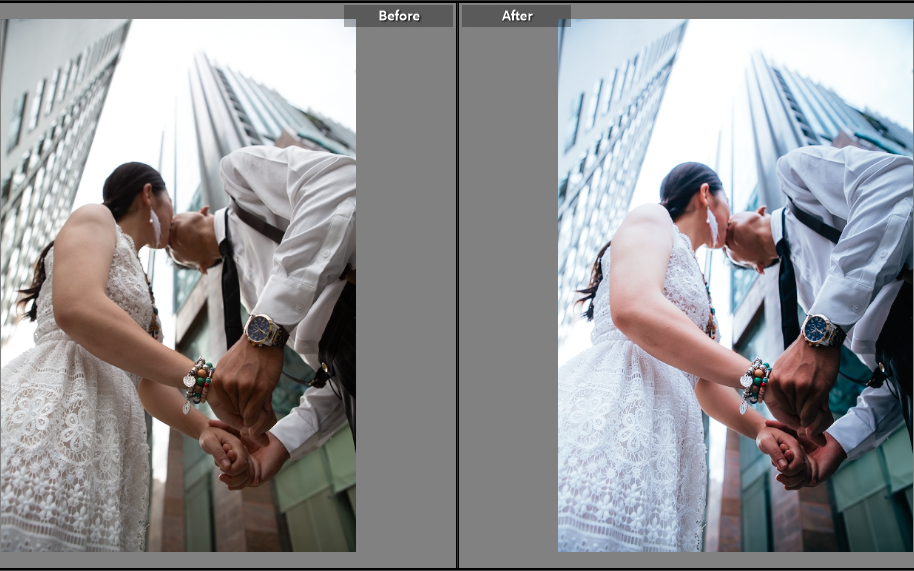
Task: Click the beaded bracelet in Before photo
Action: tap(198, 381)
